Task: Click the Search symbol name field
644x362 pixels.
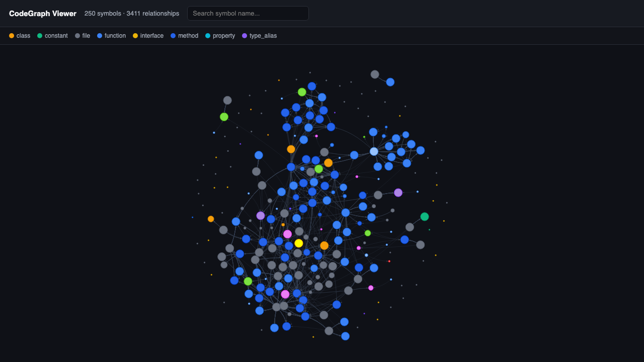Action: point(248,14)
